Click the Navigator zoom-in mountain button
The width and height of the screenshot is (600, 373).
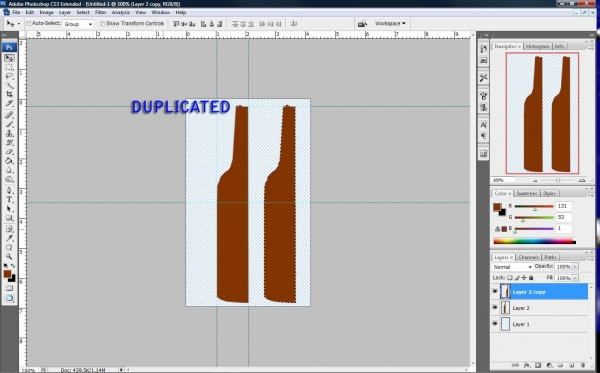coord(582,180)
